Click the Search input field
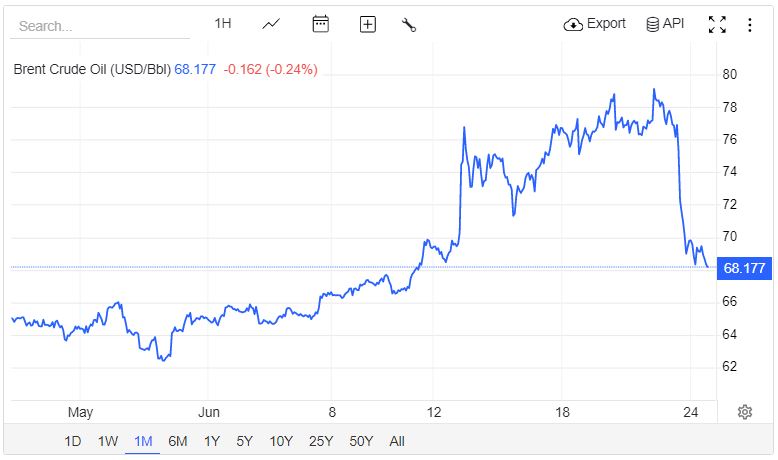 click(100, 26)
